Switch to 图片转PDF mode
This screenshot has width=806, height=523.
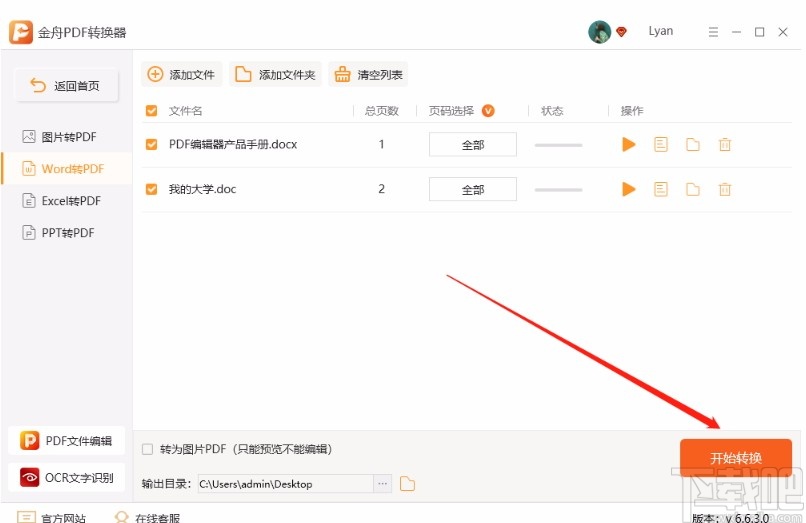click(67, 137)
